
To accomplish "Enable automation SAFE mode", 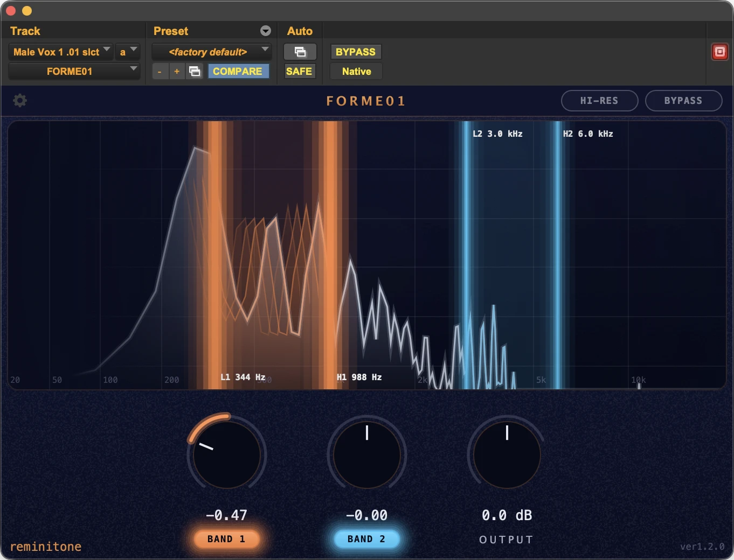I will 299,71.
